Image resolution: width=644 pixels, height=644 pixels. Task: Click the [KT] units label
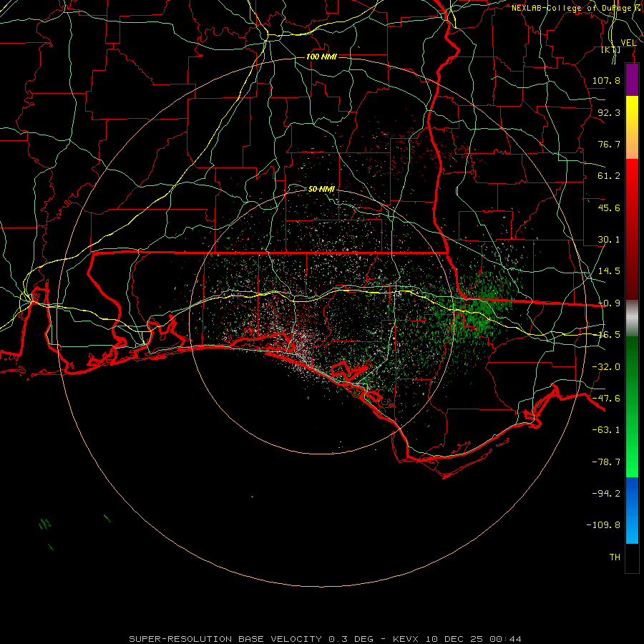coord(611,50)
